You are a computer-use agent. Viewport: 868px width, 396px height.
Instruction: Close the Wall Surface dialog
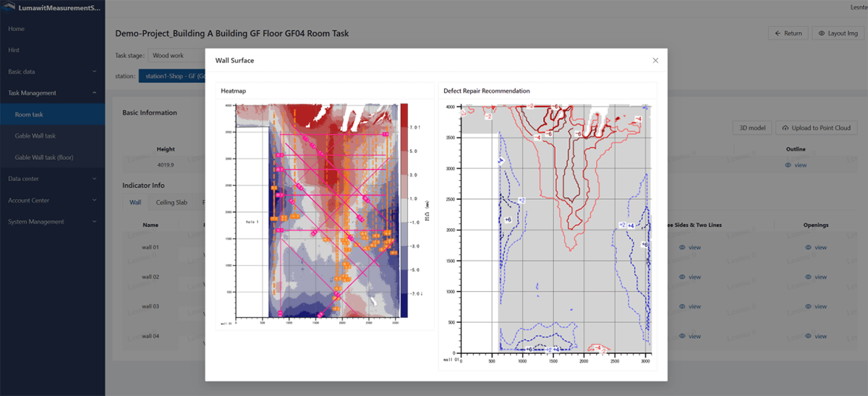[655, 60]
